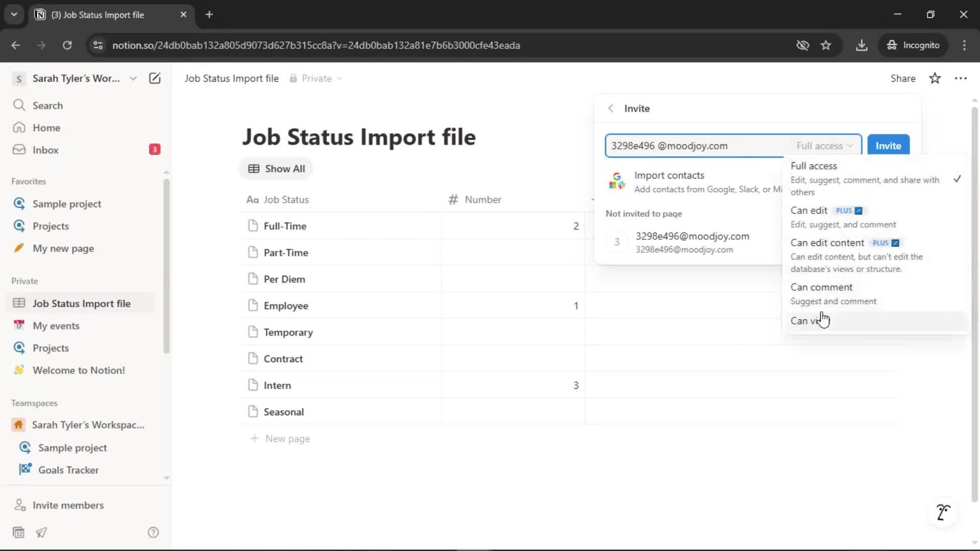Click Number cell for Full-Time
980x551 pixels.
click(x=513, y=226)
